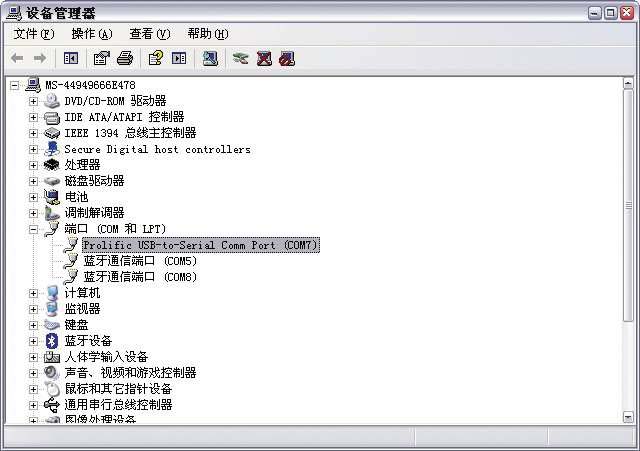Click the Properties toolbar icon

point(101,58)
